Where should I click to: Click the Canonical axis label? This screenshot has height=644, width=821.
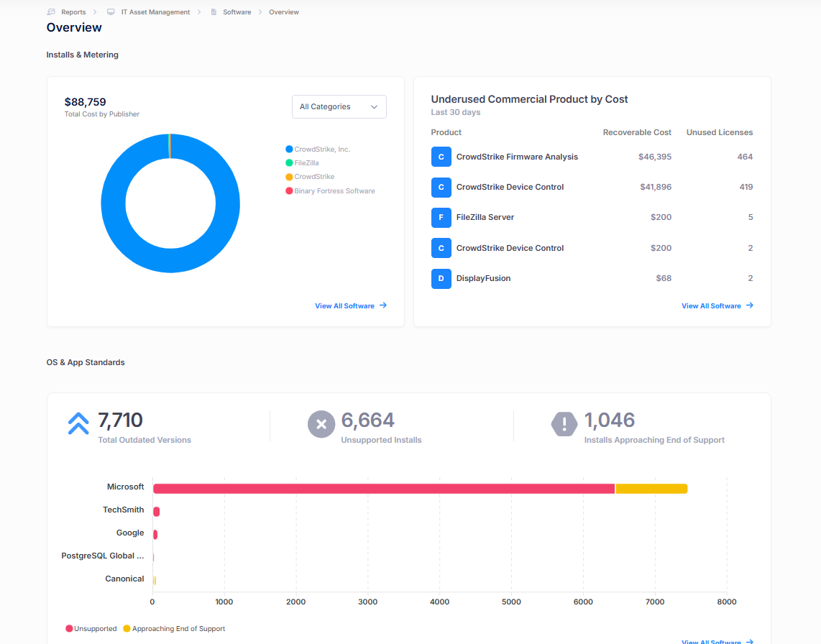pos(124,579)
